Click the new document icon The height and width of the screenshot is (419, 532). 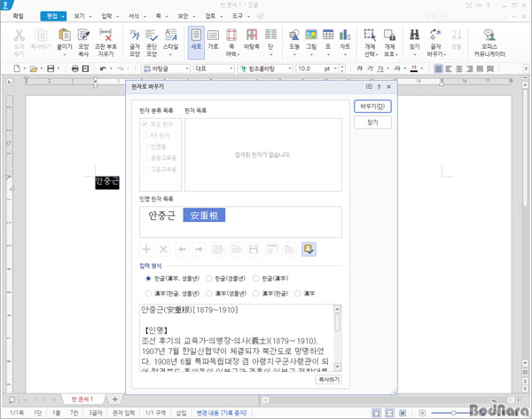click(x=17, y=68)
